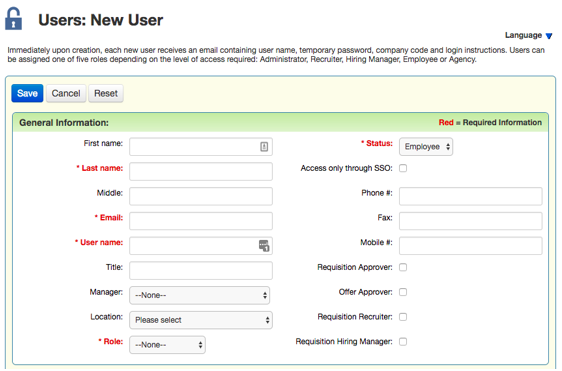Tick the Requisition Hiring Manager checkbox

403,342
